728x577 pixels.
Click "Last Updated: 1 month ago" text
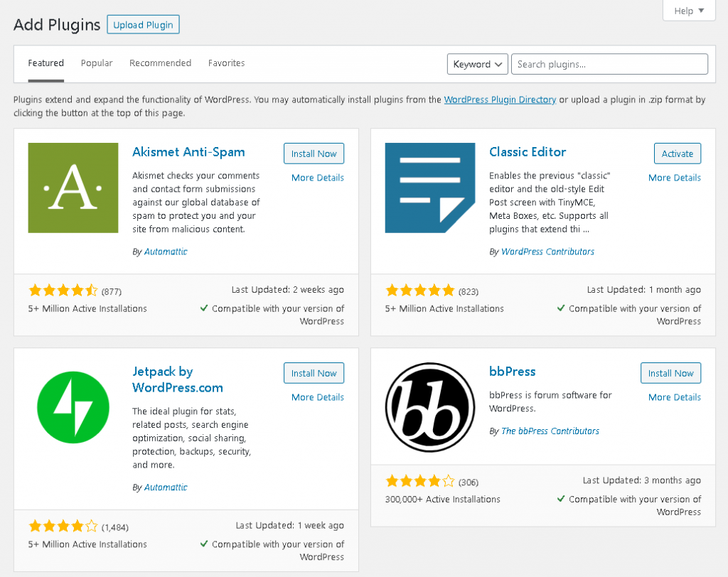[644, 290]
